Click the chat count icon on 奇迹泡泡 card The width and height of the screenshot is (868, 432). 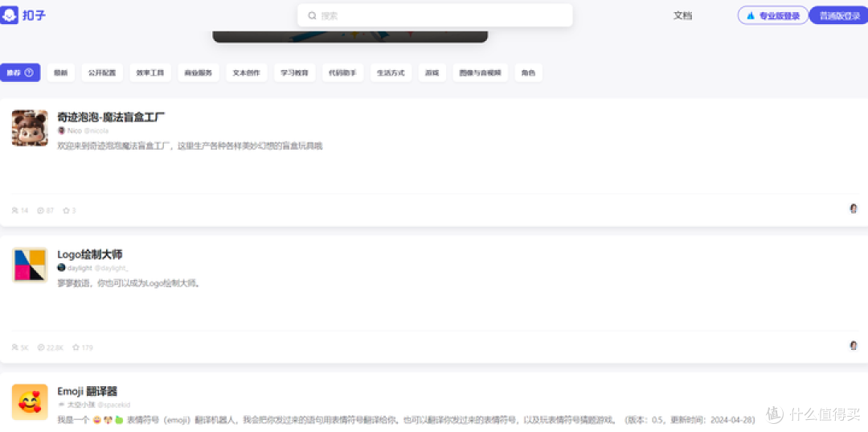coord(40,211)
